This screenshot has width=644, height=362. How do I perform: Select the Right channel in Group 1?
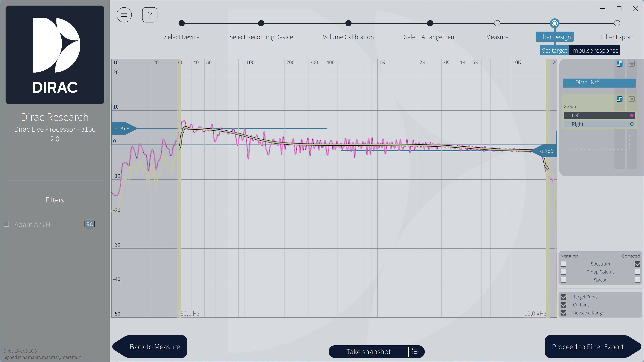point(599,124)
